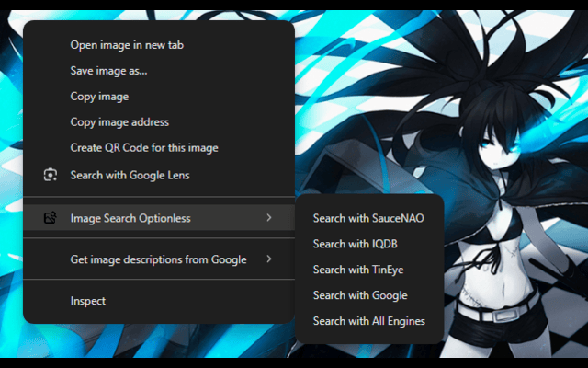Select Search with Google Lens
Screen dimensions: 588x368
[x=159, y=175]
